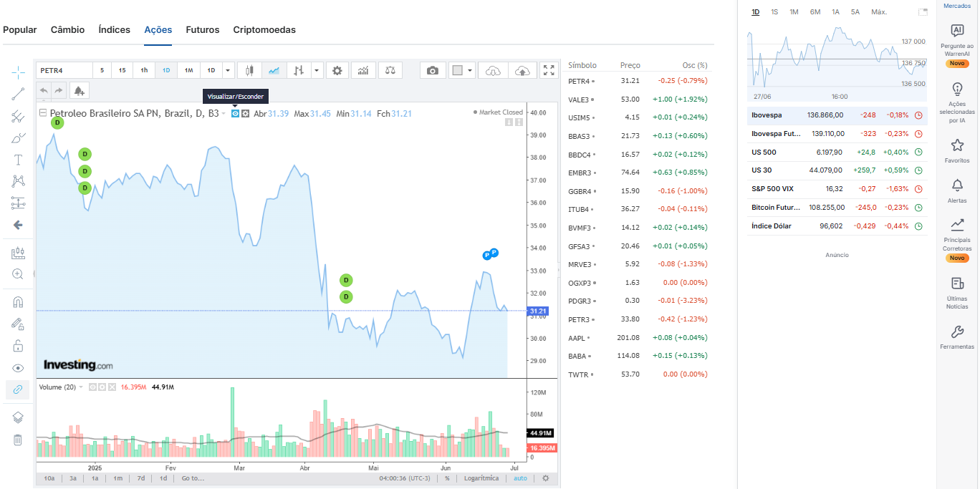The width and height of the screenshot is (980, 489).
Task: Toggle visibility of Volume indicator
Action: click(x=91, y=387)
